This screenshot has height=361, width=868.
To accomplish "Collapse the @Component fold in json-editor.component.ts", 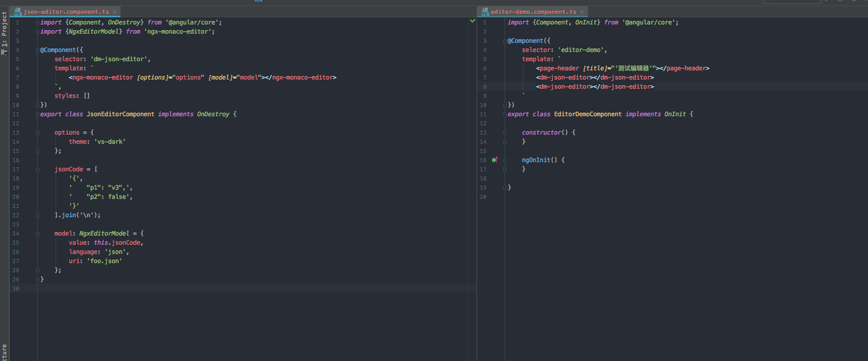I will coord(38,50).
